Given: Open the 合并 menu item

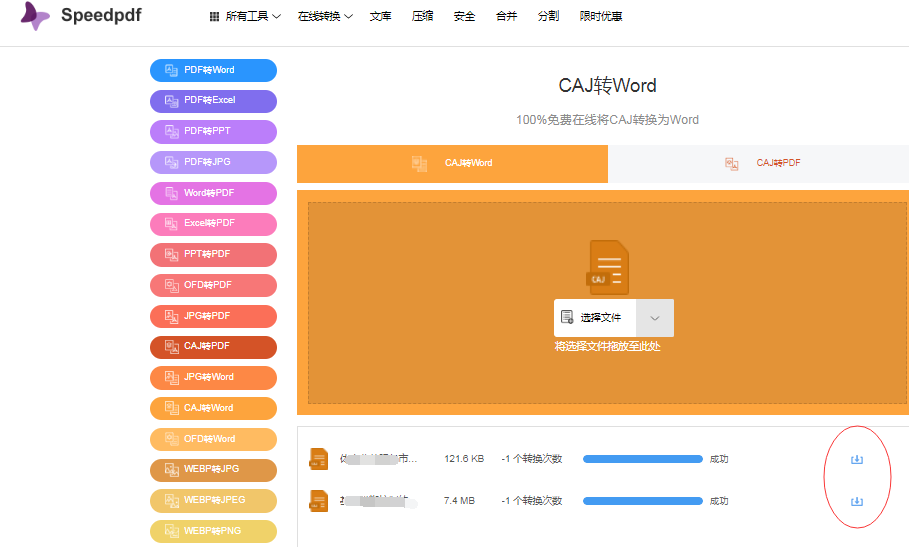Looking at the screenshot, I should coord(506,16).
